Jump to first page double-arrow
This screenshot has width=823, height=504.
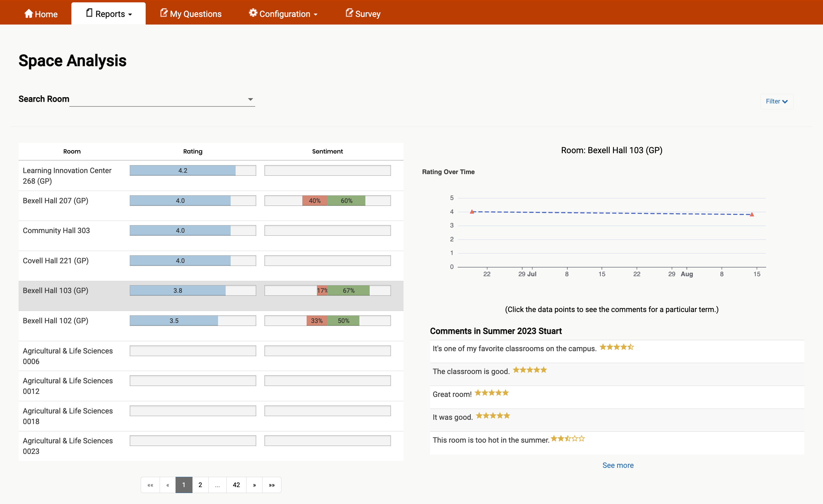pyautogui.click(x=150, y=485)
